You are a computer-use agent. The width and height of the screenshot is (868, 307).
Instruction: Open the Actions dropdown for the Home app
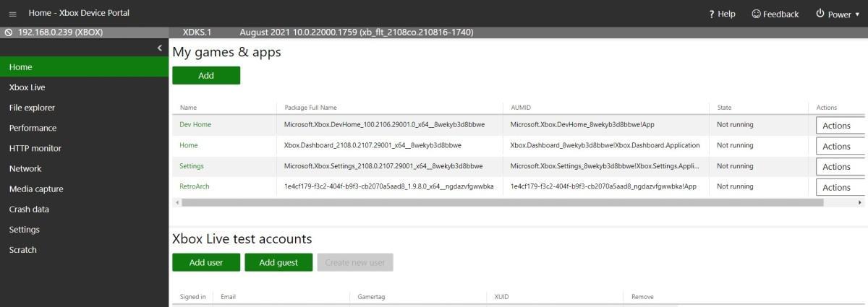[x=841, y=146]
